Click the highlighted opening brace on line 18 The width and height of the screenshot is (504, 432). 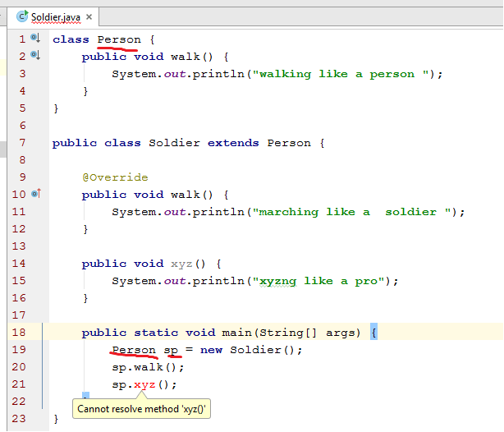(x=373, y=333)
